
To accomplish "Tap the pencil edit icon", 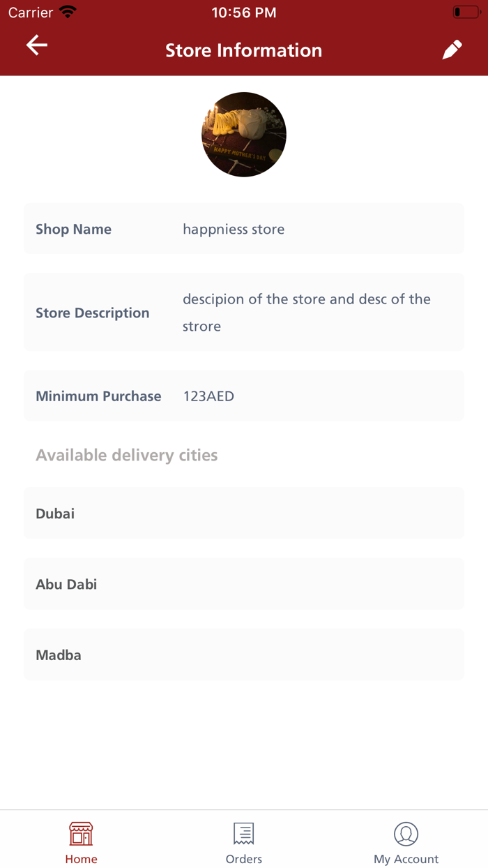I will pos(452,50).
